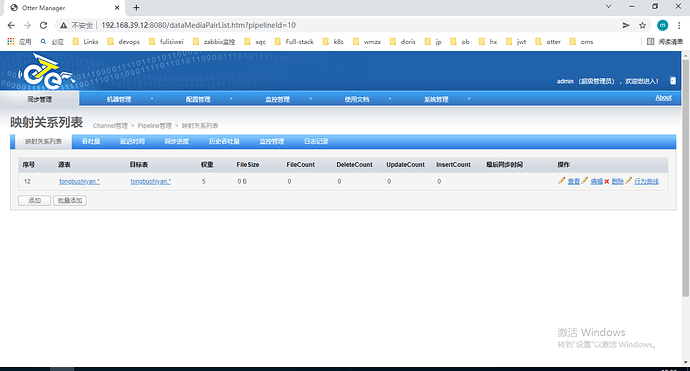Expand the 配置管理 dropdown menu
This screenshot has height=371, width=690.
point(198,99)
